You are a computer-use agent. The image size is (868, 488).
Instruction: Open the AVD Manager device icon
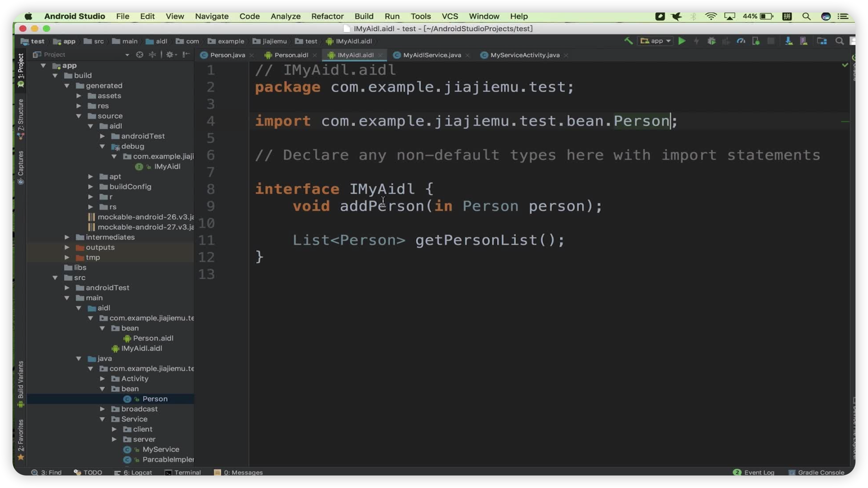pos(803,41)
